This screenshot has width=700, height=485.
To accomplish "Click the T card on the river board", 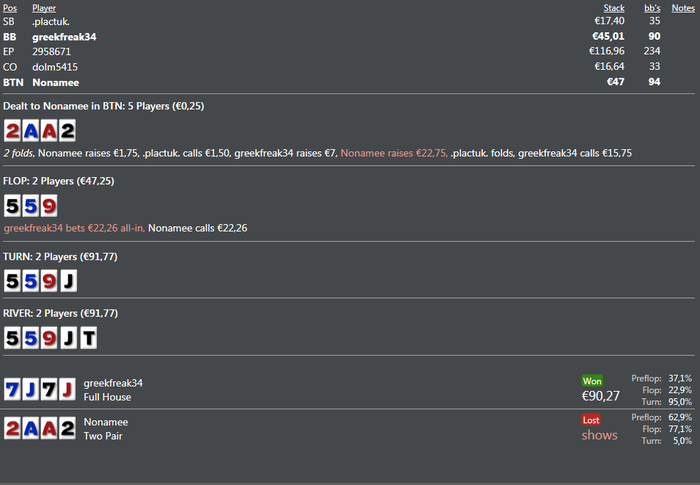I will 88,339.
